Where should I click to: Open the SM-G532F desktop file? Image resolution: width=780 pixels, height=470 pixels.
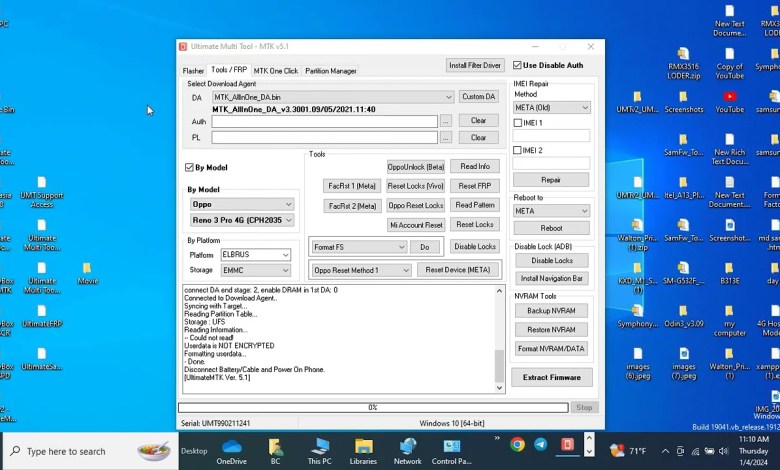point(684,273)
